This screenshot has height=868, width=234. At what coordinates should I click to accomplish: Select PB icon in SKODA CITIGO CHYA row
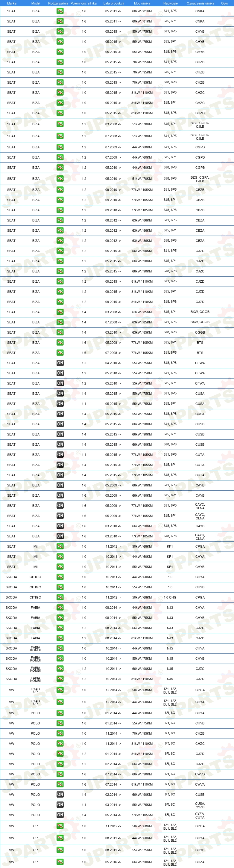point(60,577)
